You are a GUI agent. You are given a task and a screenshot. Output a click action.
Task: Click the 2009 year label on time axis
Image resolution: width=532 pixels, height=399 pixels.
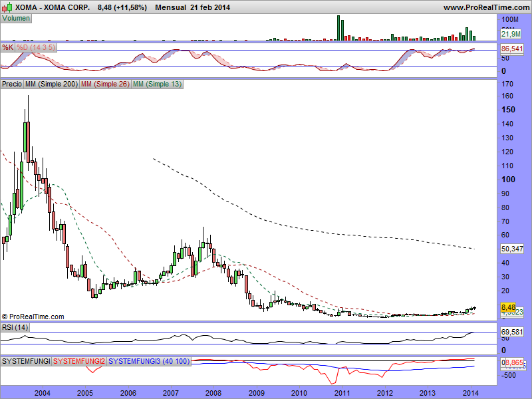257,393
